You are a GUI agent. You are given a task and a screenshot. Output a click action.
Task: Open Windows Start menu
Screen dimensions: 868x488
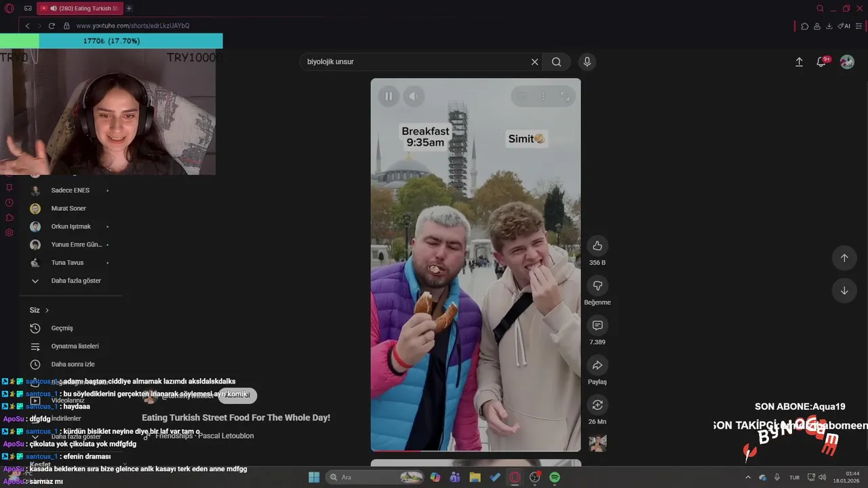coord(314,477)
